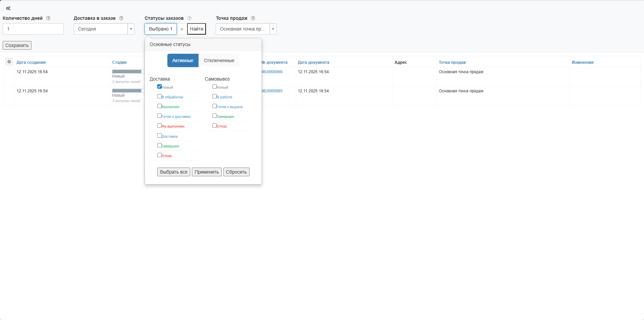This screenshot has width=644, height=320.
Task: Uncheck the Доставка Новый status checkbox
Action: tap(160, 87)
